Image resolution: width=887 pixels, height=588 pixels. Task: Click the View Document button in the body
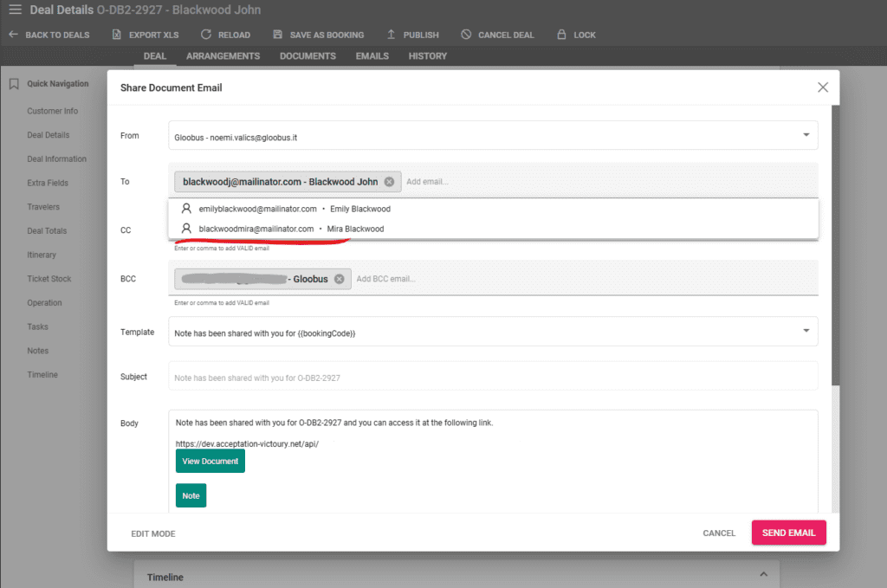[210, 461]
